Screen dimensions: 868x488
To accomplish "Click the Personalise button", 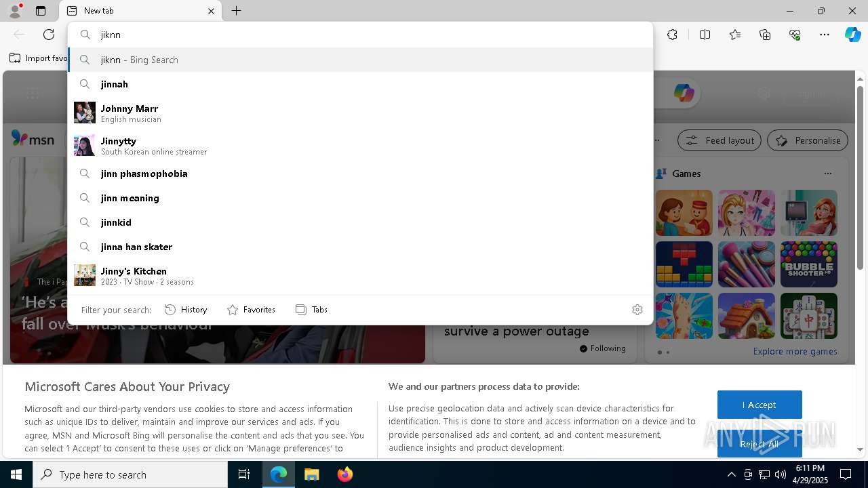I will click(x=808, y=140).
